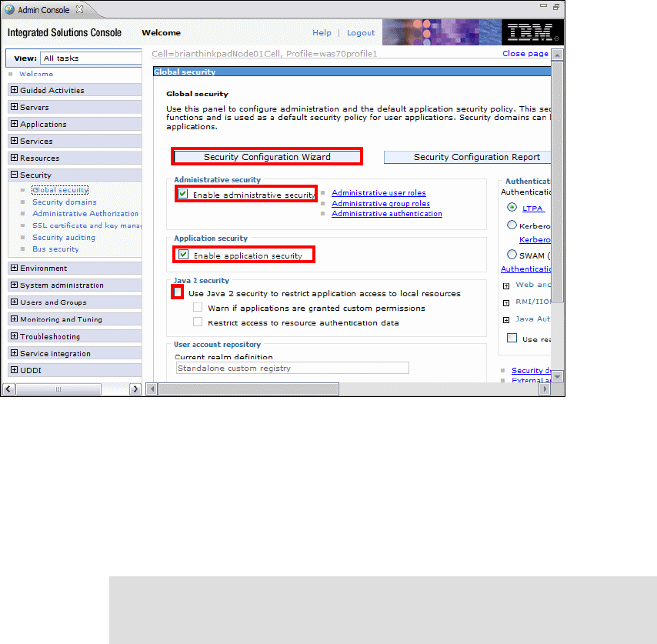Expand the Applications section
Viewport: 657px width, 644px height.
15,124
